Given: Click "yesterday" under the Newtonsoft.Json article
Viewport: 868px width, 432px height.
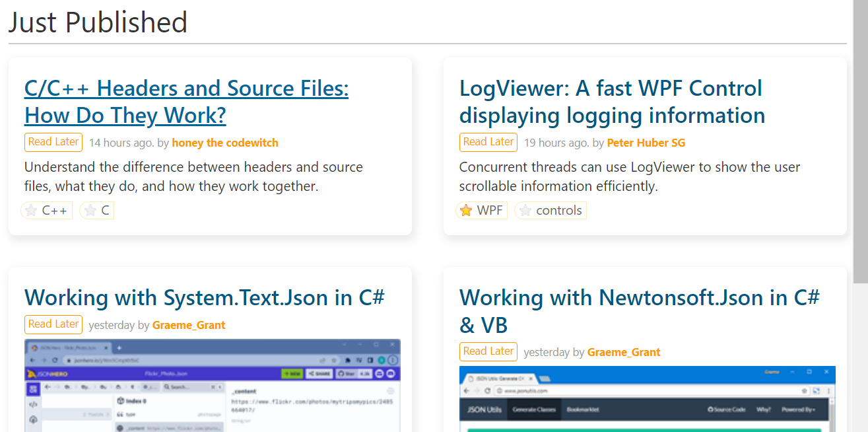Looking at the screenshot, I should pos(547,352).
